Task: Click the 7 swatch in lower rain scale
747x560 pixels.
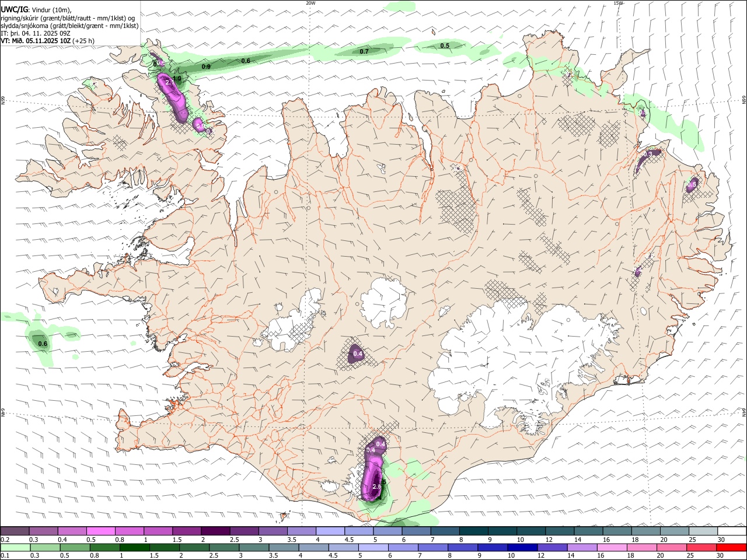Action: 433,547
